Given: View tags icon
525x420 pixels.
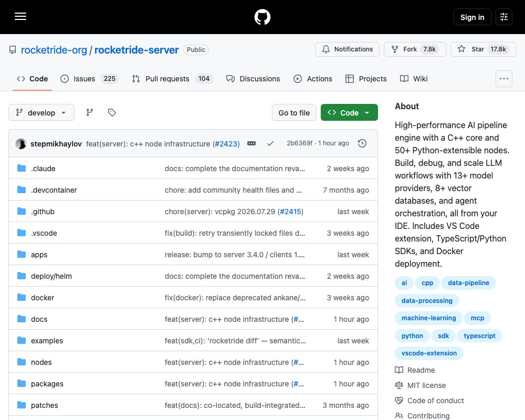Looking at the screenshot, I should click(112, 112).
